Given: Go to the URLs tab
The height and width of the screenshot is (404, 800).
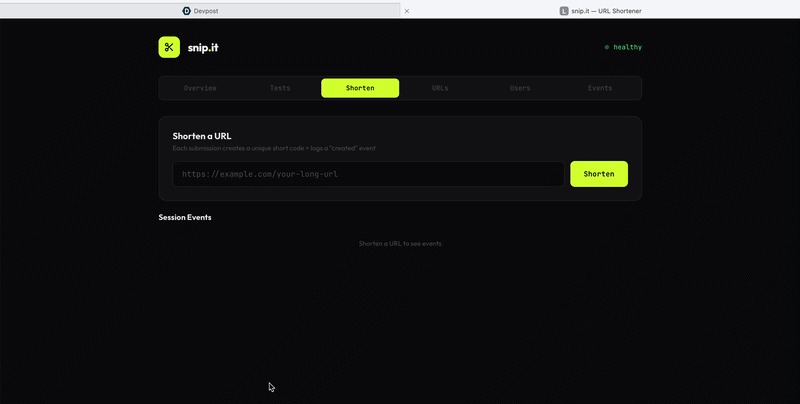Looking at the screenshot, I should click(440, 88).
